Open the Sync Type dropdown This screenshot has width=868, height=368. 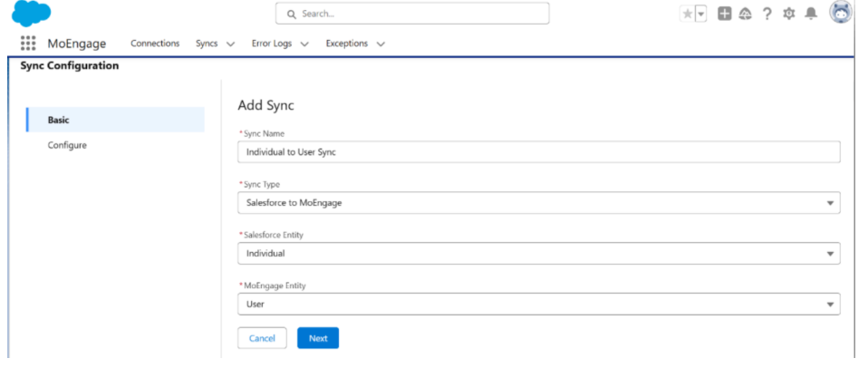coord(538,202)
